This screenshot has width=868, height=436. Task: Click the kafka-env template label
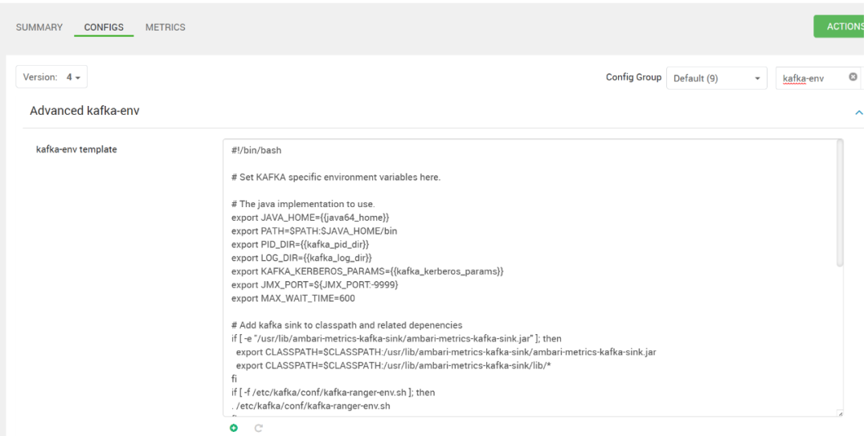[x=76, y=149]
